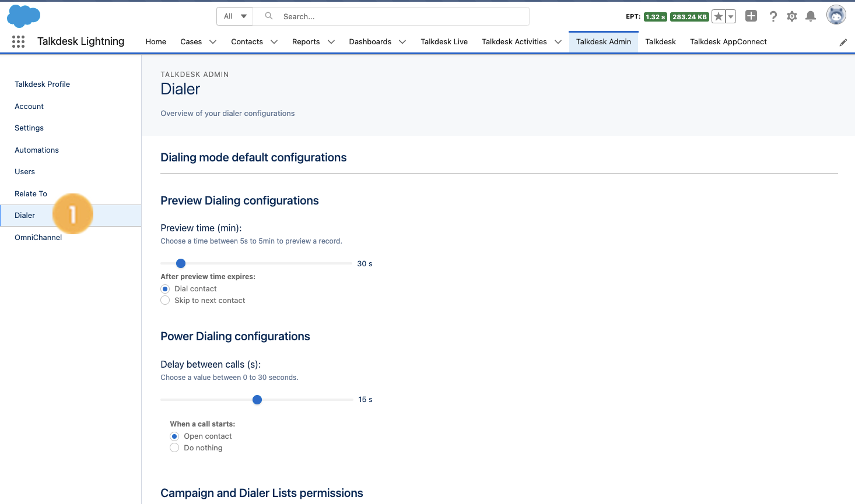
Task: Edit tabs using the pencil icon
Action: coord(843,41)
